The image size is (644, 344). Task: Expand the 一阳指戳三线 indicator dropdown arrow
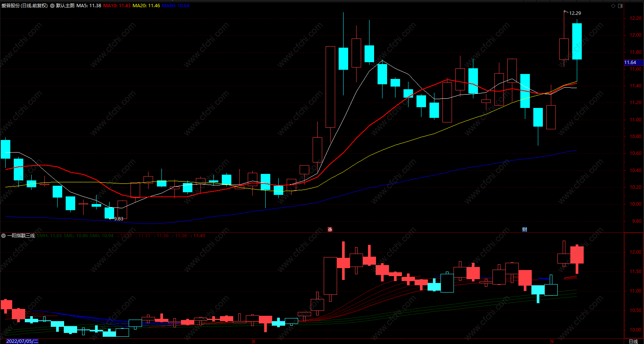point(3,236)
